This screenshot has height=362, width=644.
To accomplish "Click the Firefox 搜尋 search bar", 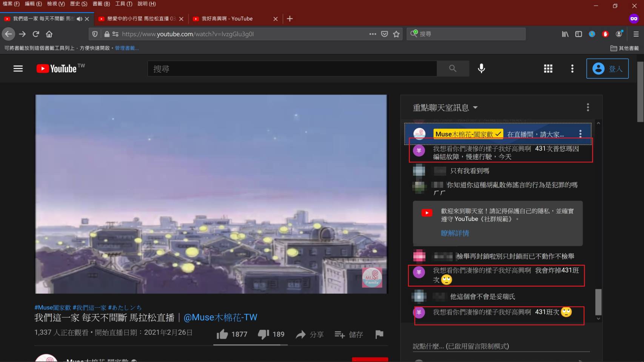I will [466, 34].
